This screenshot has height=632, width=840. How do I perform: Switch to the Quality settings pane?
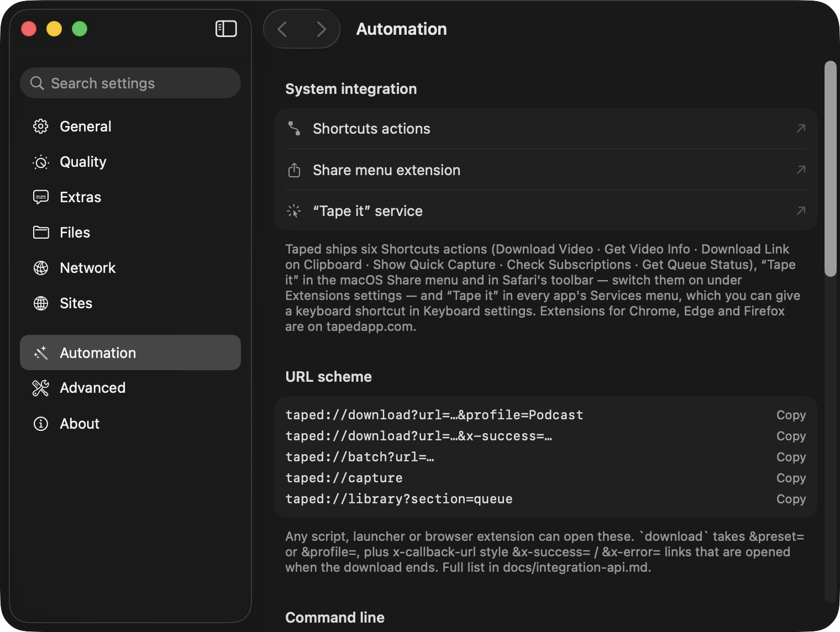pyautogui.click(x=130, y=162)
